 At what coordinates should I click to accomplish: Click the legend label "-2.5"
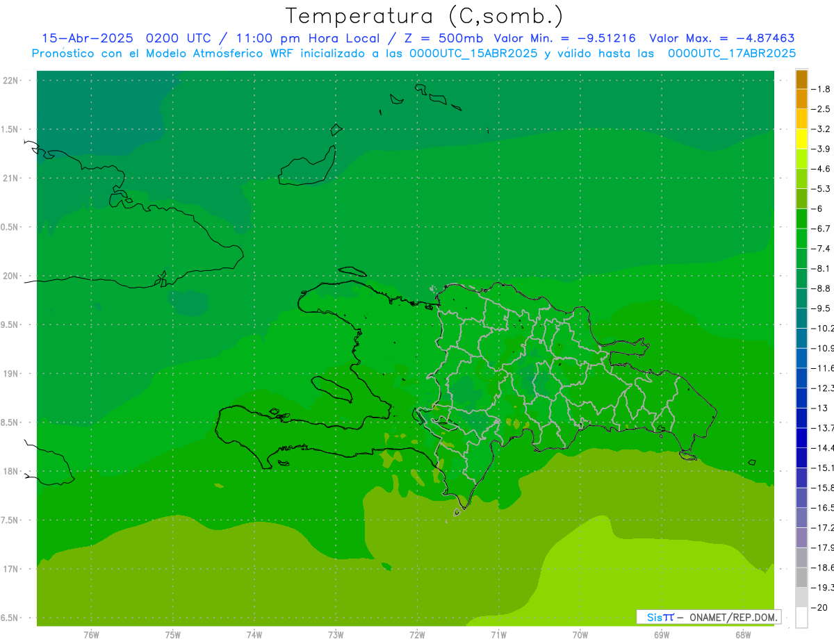[x=821, y=109]
